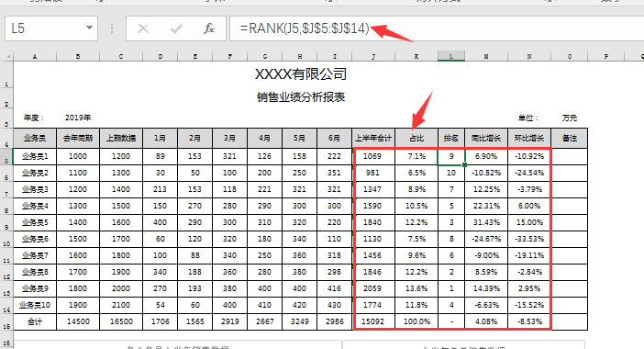Screen dimensions: 644x349
Task: Click the 占比 header cell
Action: (416, 138)
